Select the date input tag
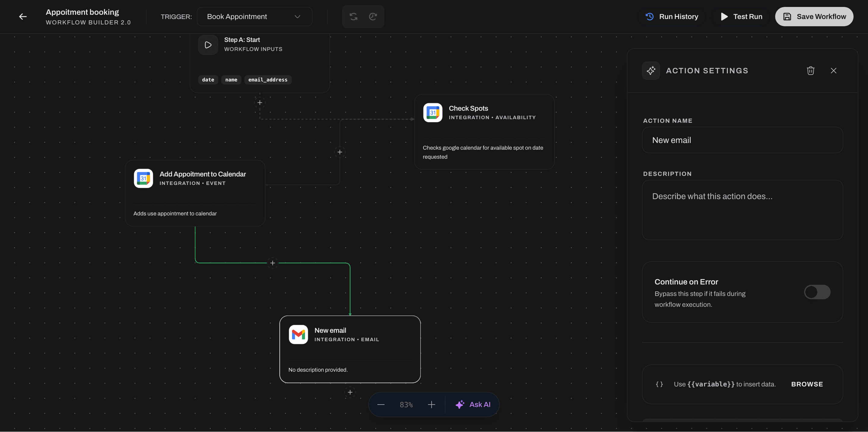 click(x=208, y=80)
